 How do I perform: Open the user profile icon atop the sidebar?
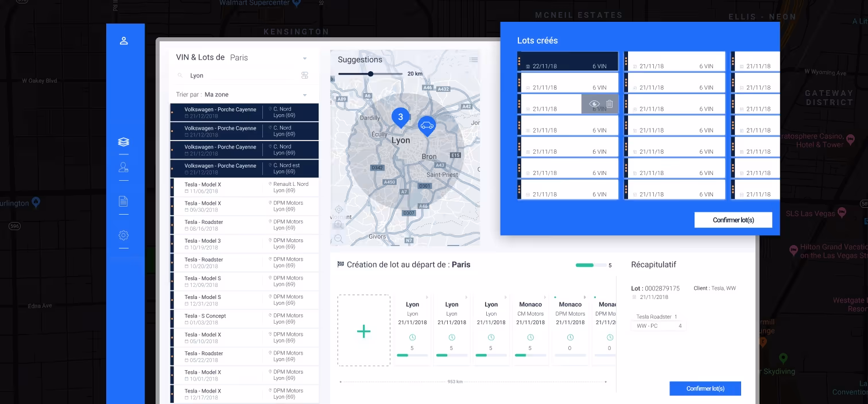coord(123,41)
